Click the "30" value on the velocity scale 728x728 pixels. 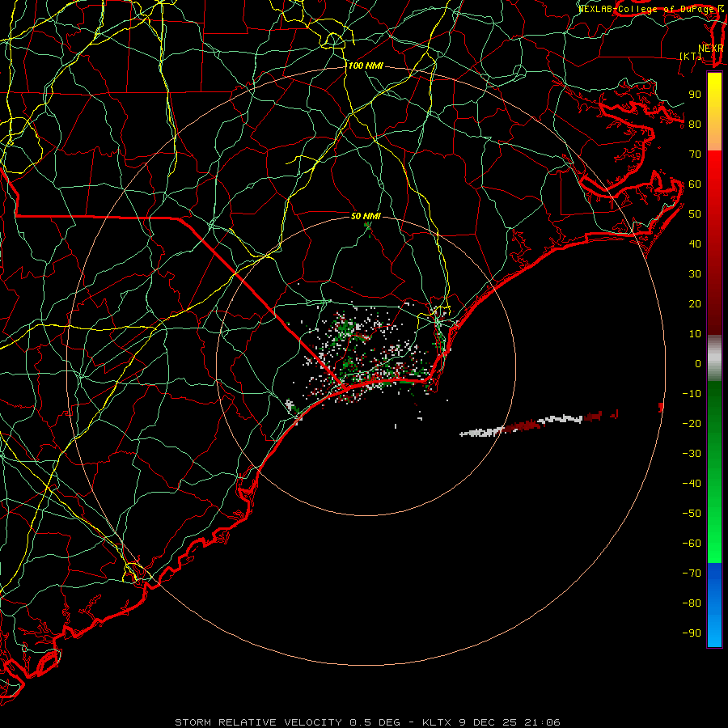tap(695, 274)
